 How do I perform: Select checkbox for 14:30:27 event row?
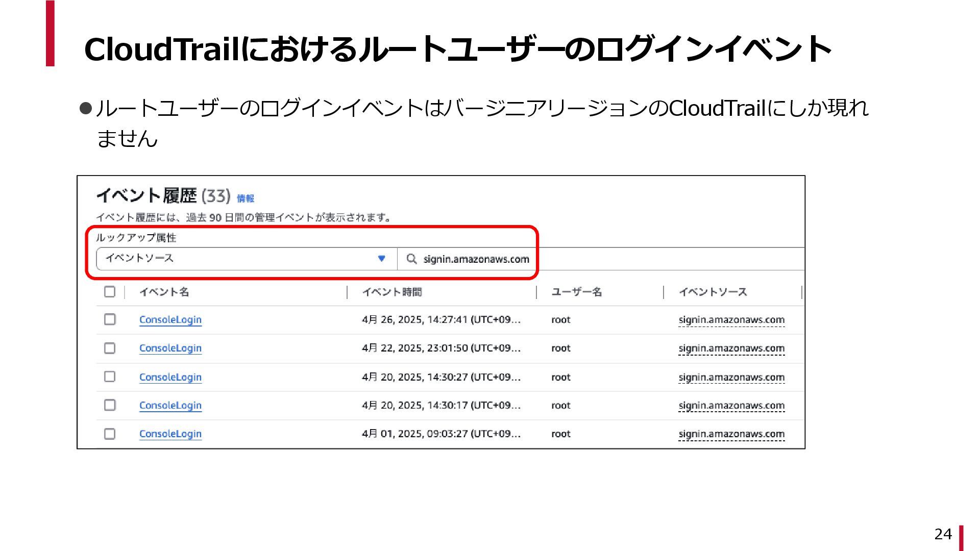click(x=110, y=377)
